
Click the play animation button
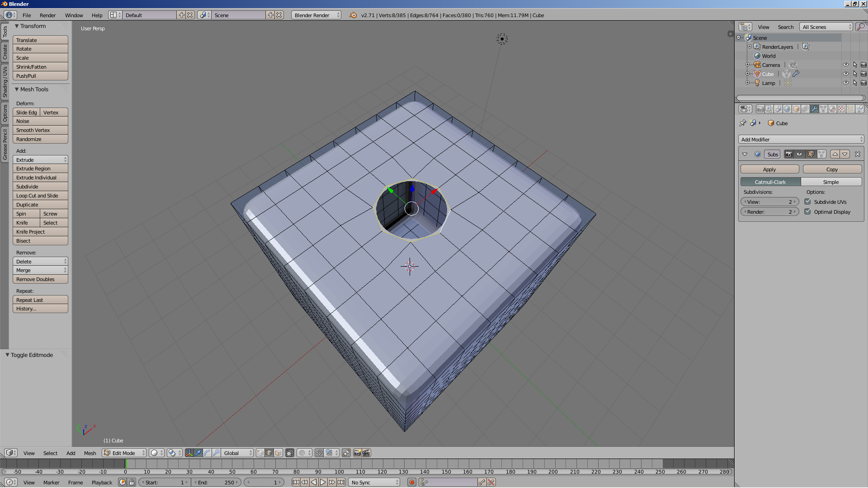click(x=323, y=482)
